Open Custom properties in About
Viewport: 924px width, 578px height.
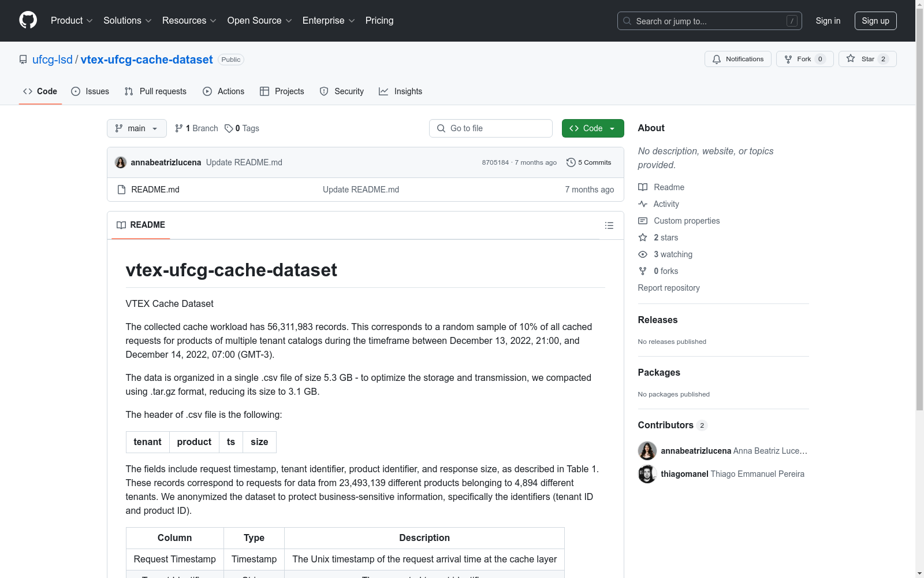point(679,221)
